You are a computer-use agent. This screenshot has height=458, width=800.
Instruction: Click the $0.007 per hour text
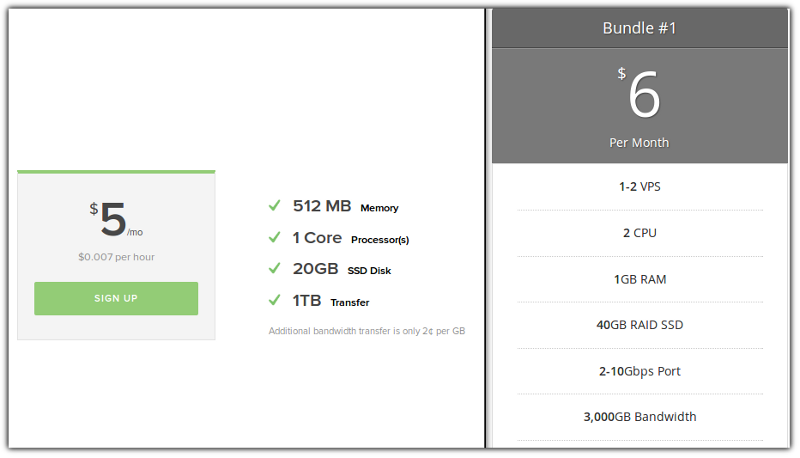[116, 257]
